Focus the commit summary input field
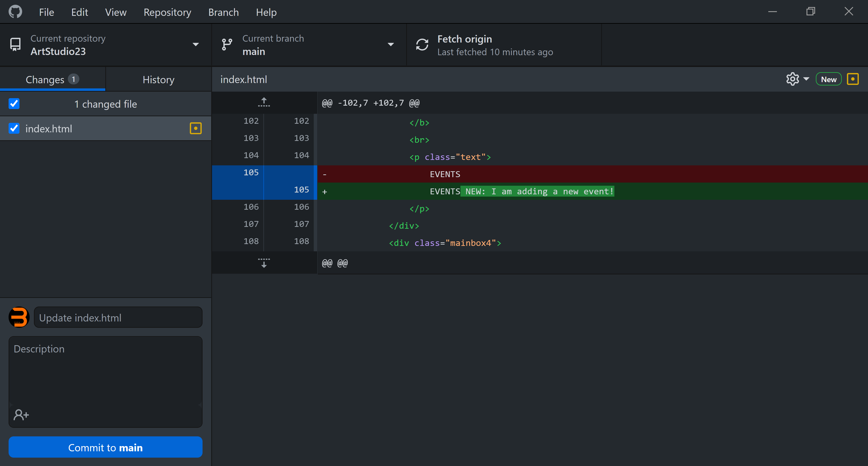The height and width of the screenshot is (466, 868). (118, 317)
